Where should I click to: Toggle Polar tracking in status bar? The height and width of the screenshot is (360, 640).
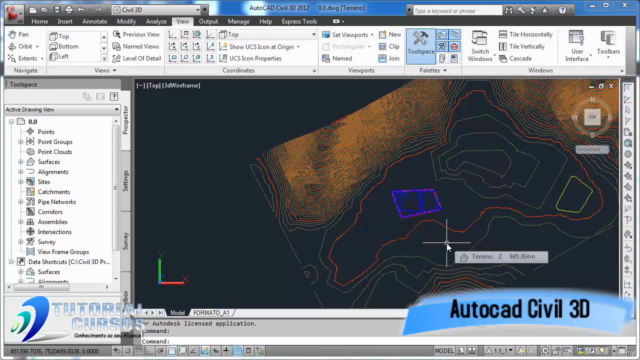(161, 351)
